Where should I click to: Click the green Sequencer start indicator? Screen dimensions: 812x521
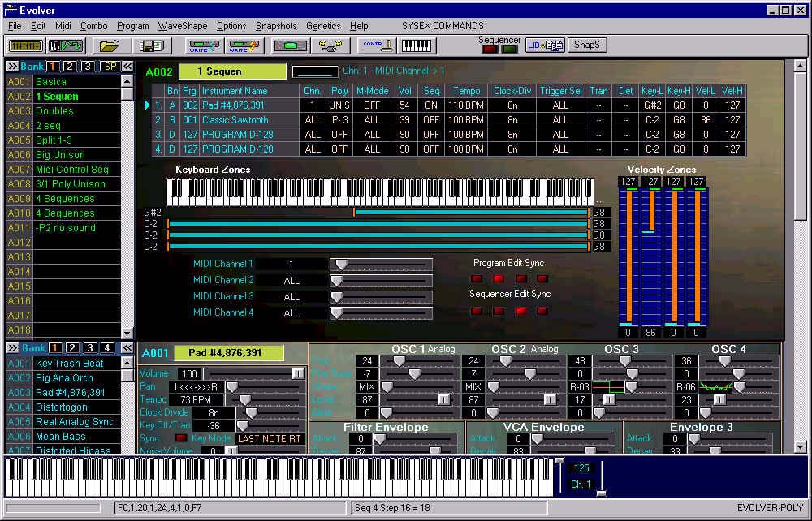(510, 50)
